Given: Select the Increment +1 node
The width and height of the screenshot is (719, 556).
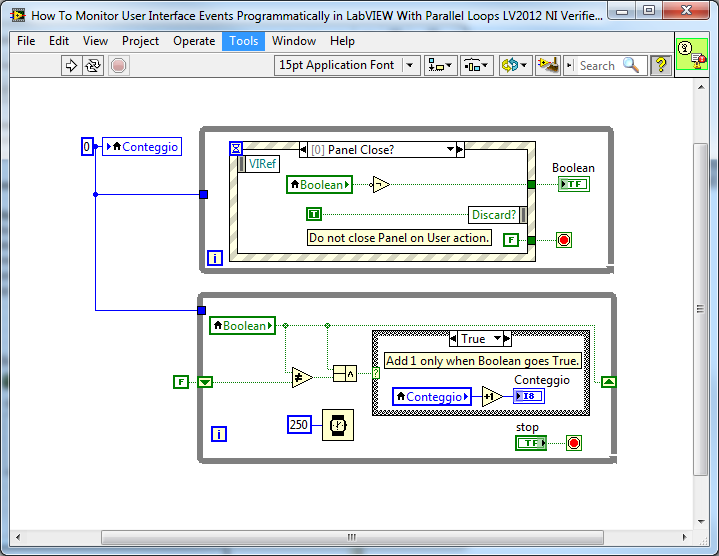Looking at the screenshot, I should coord(492,396).
